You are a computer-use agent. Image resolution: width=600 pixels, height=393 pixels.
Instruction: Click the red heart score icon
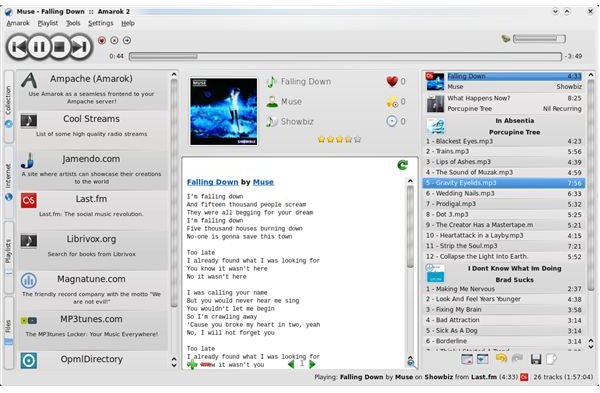(392, 81)
